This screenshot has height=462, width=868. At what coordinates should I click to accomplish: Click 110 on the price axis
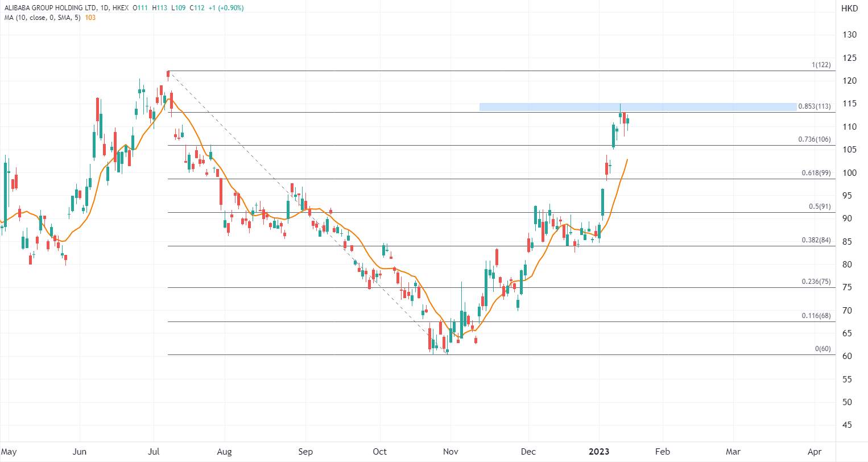(849, 127)
